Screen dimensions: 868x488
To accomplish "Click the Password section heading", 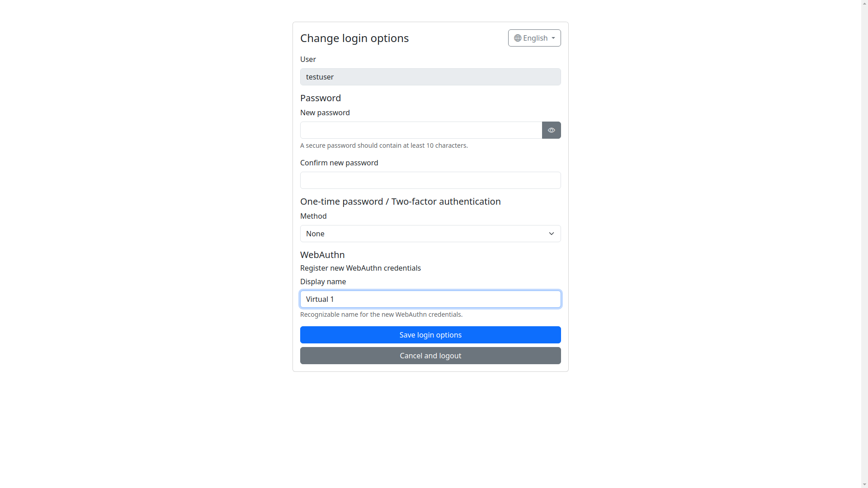I will click(x=321, y=98).
